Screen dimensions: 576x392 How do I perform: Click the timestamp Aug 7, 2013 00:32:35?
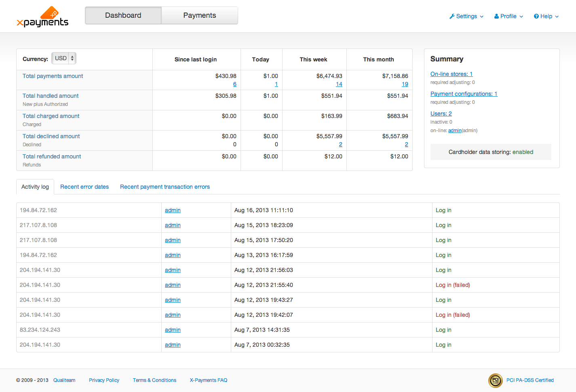coord(262,345)
